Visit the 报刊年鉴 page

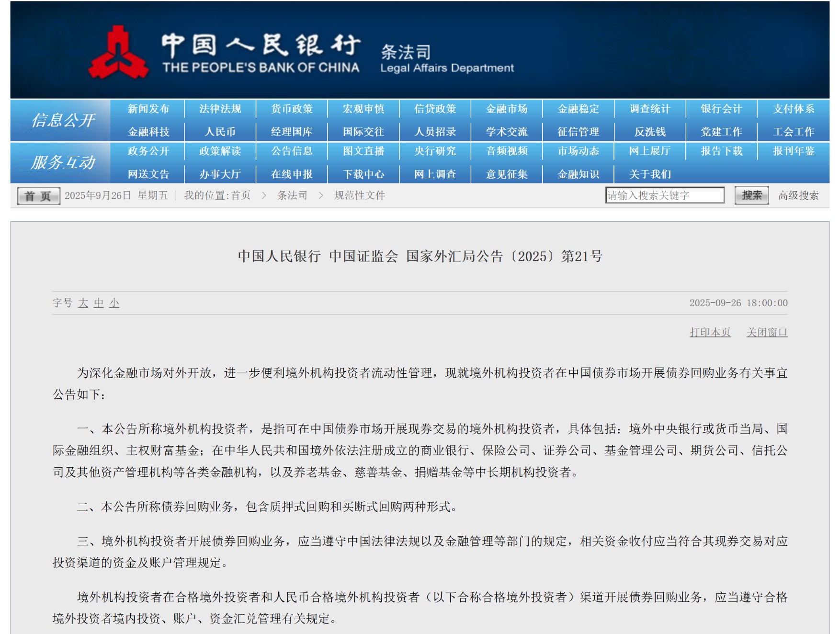tap(794, 151)
